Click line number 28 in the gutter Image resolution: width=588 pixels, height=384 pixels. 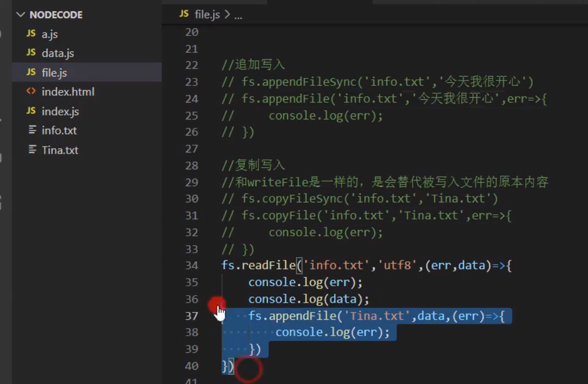point(192,165)
